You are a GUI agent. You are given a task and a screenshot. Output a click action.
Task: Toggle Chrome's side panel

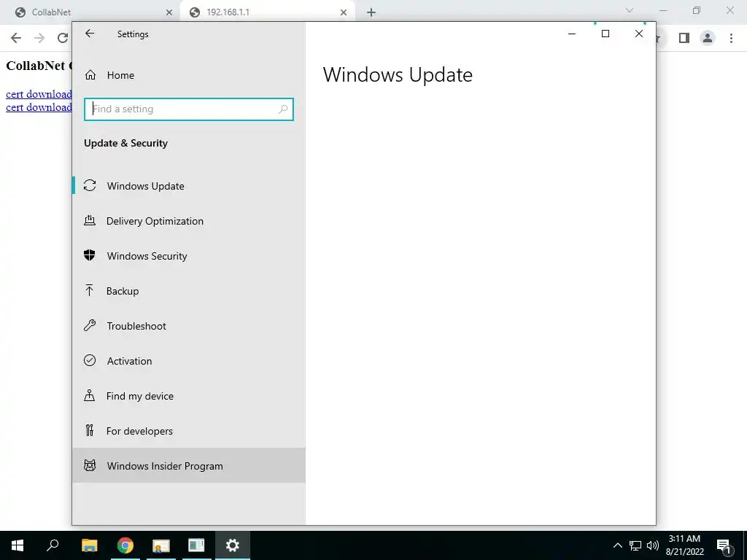[x=684, y=38]
